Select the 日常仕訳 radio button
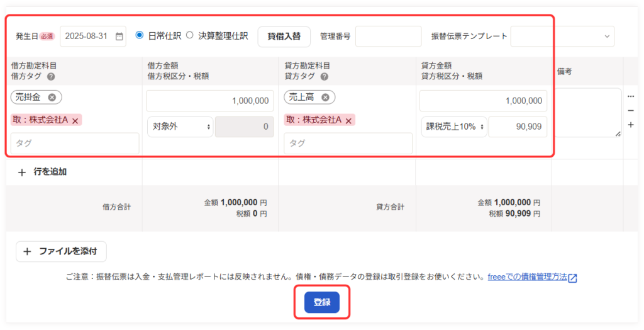 (140, 35)
